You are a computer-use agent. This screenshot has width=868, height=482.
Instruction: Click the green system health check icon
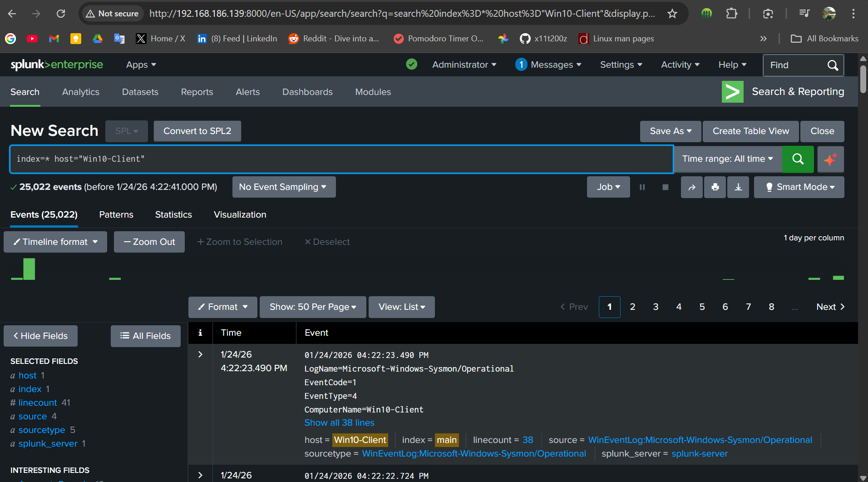[x=411, y=65]
